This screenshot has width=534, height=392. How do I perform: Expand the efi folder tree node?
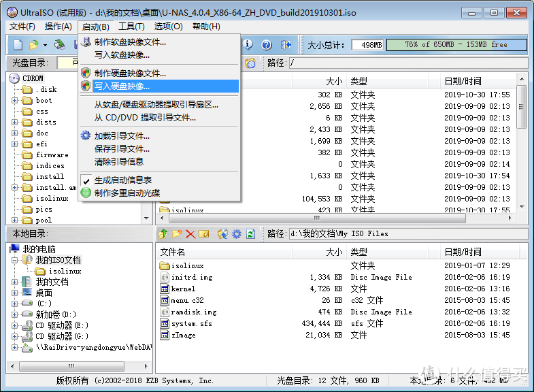tap(14, 144)
